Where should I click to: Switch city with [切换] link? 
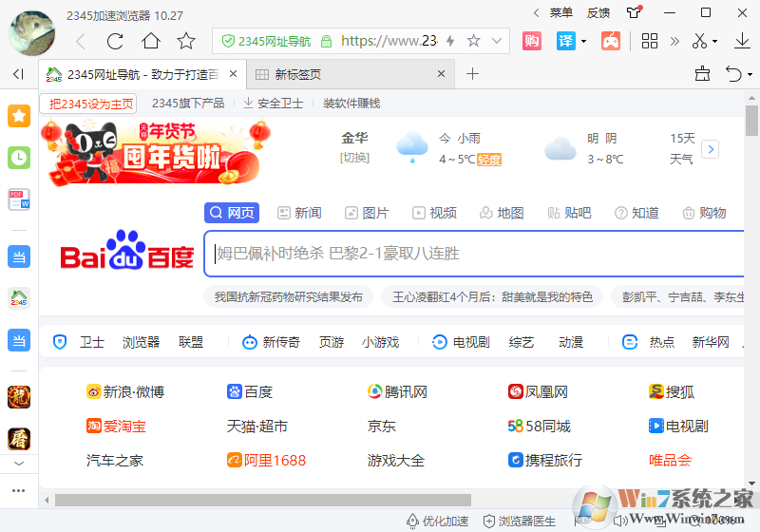pyautogui.click(x=354, y=158)
